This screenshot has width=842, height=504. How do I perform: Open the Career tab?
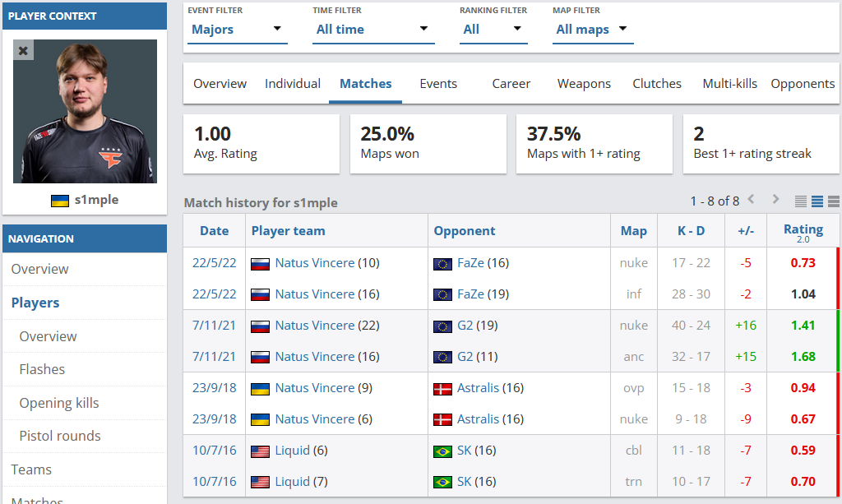click(x=511, y=84)
